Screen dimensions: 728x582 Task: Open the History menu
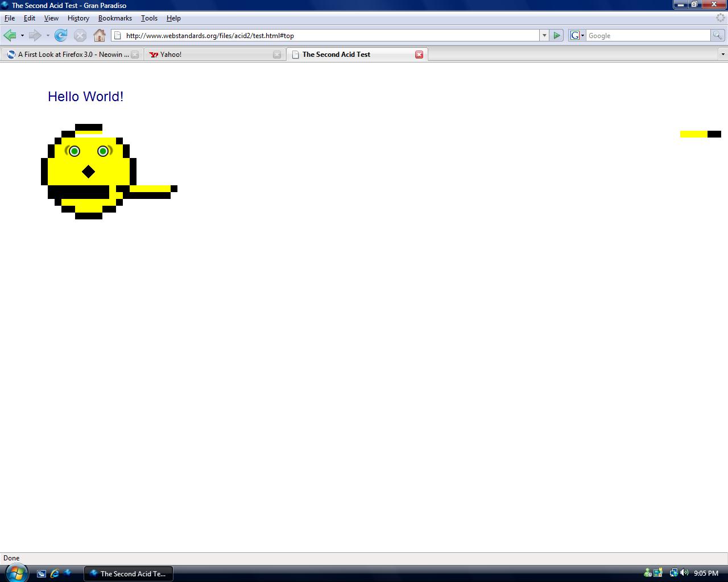pyautogui.click(x=78, y=18)
